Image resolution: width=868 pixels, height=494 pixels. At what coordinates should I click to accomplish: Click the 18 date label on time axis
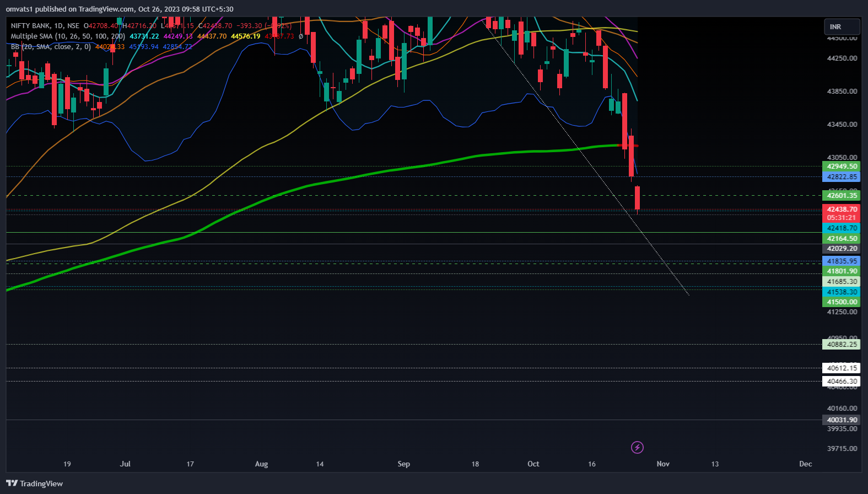pos(475,464)
